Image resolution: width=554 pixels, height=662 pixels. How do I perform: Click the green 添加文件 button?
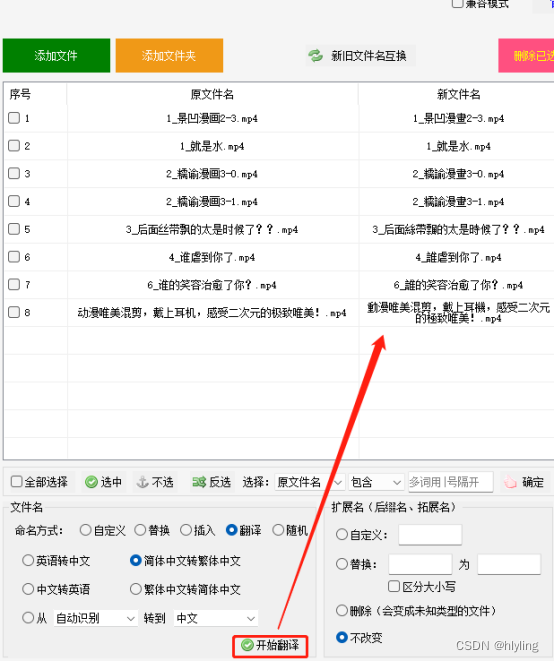[56, 55]
